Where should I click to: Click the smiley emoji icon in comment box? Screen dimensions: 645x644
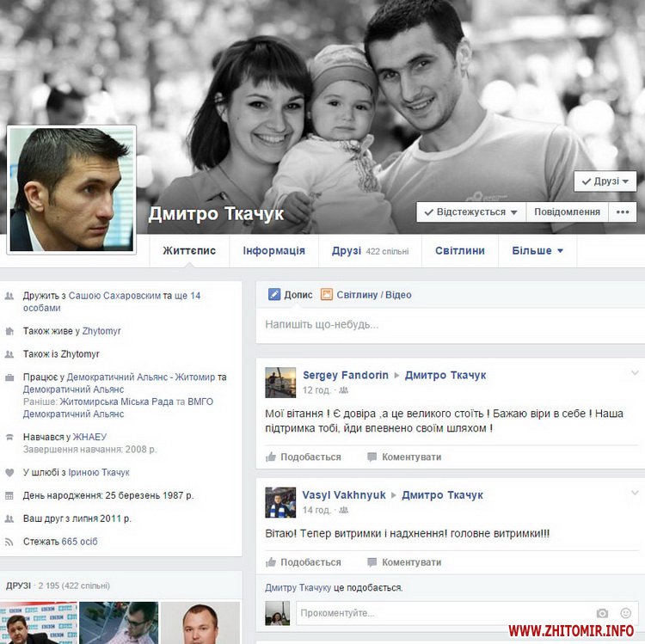624,613
